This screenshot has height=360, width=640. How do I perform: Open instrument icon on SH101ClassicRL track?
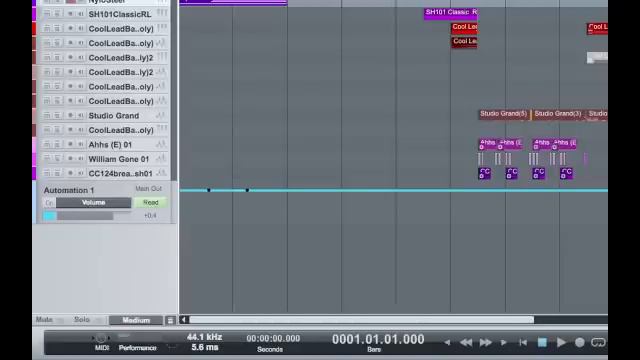pos(162,13)
